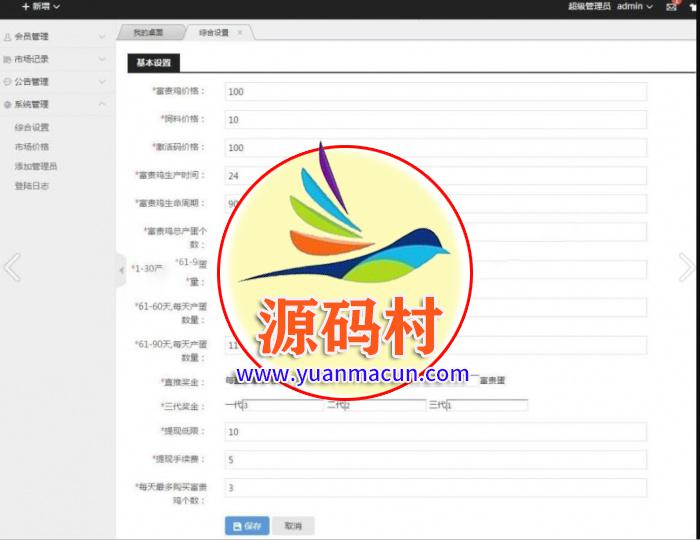Viewport: 700px width, 540px height.
Task: Focus the 三代 bonus input field
Action: tap(488, 405)
